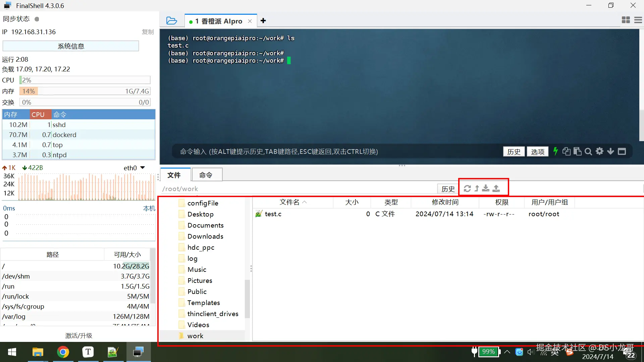Switch to the 命令 tab
Screen dimensions: 644x362
coord(206,175)
